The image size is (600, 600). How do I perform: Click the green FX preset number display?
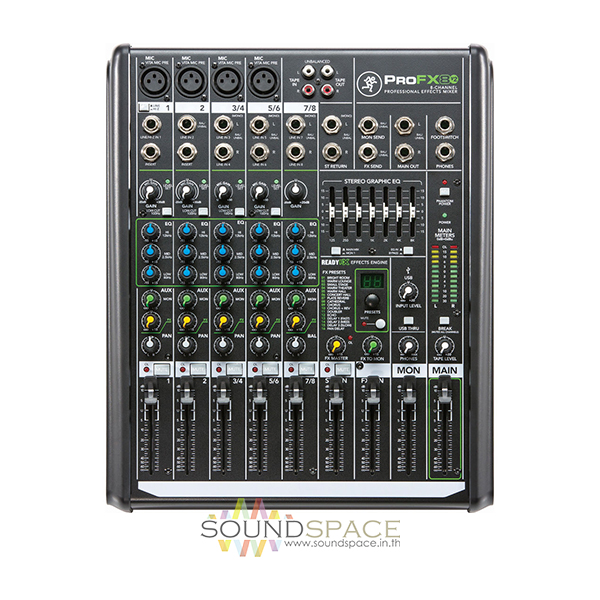click(369, 283)
